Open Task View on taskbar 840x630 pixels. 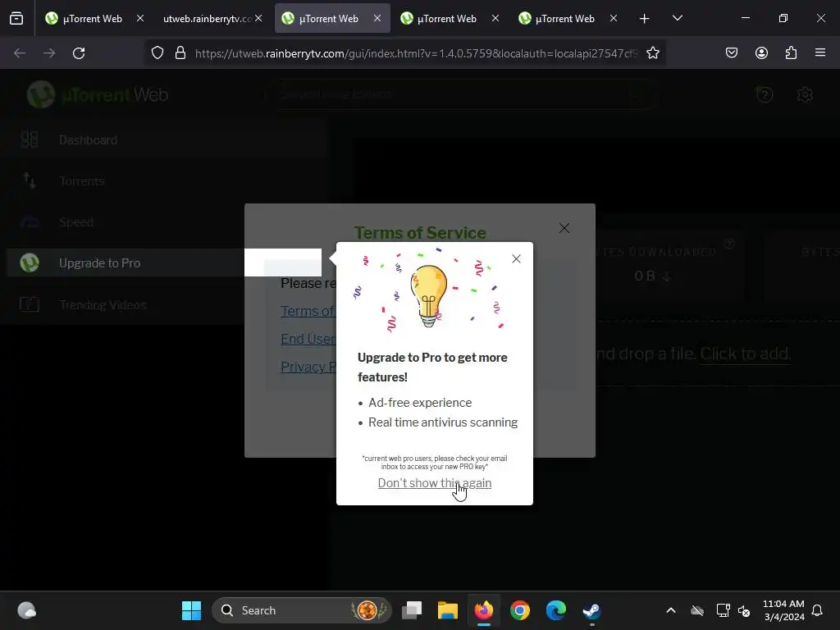click(x=412, y=610)
